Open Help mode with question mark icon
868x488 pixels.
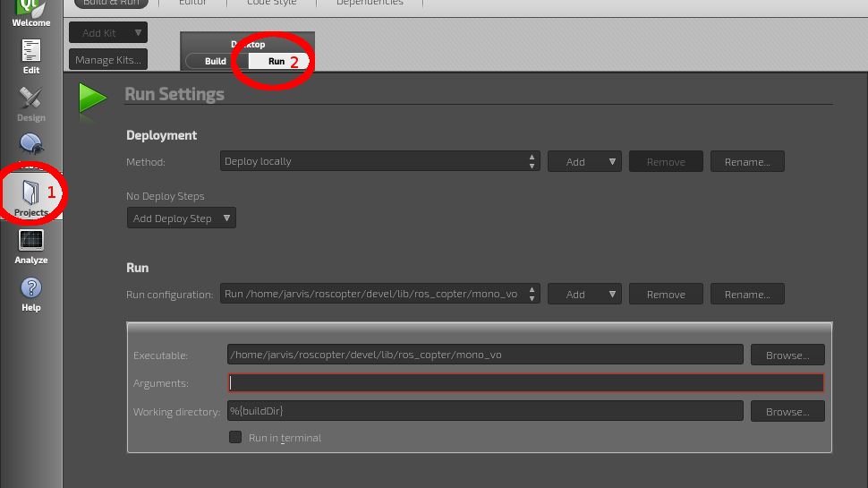click(31, 293)
